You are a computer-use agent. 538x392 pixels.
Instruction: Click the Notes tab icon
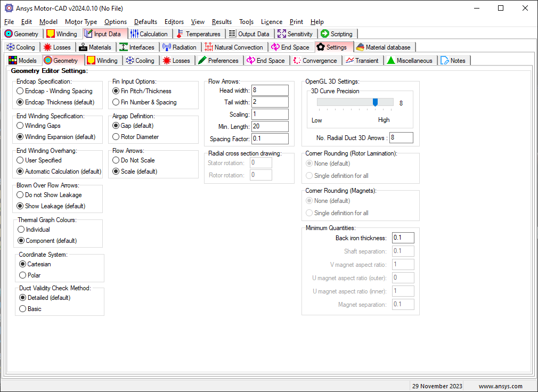[x=445, y=61]
